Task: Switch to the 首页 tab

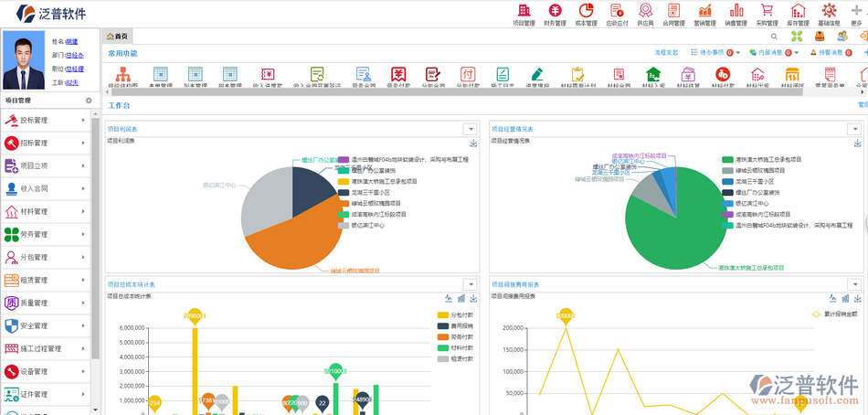Action: [x=117, y=37]
